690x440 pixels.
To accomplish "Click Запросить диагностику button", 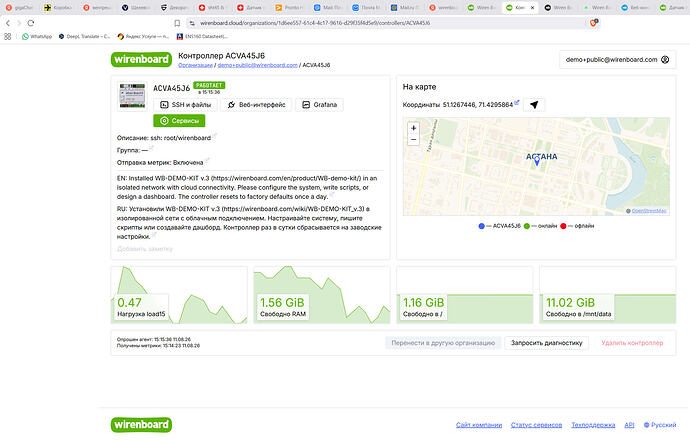I will click(547, 343).
